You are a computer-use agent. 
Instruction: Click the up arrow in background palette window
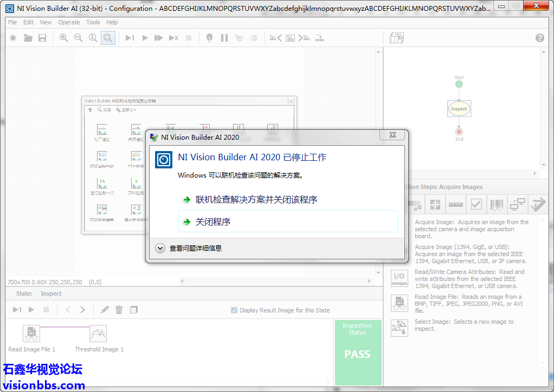(x=90, y=110)
